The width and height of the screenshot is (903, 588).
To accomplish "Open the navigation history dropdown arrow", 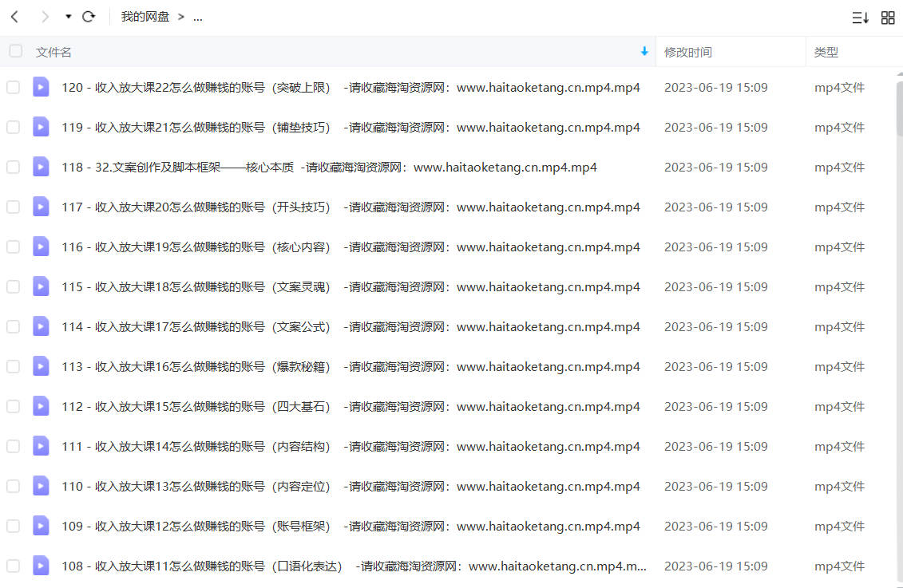I will point(68,17).
